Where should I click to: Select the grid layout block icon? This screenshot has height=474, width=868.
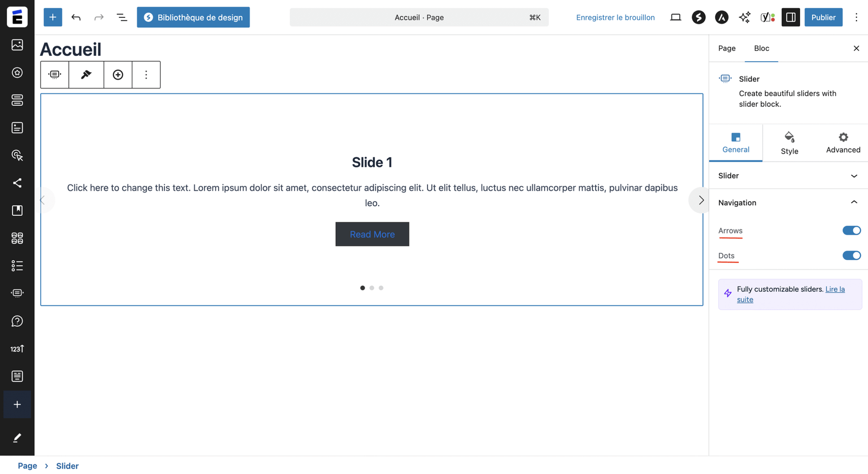click(x=17, y=238)
